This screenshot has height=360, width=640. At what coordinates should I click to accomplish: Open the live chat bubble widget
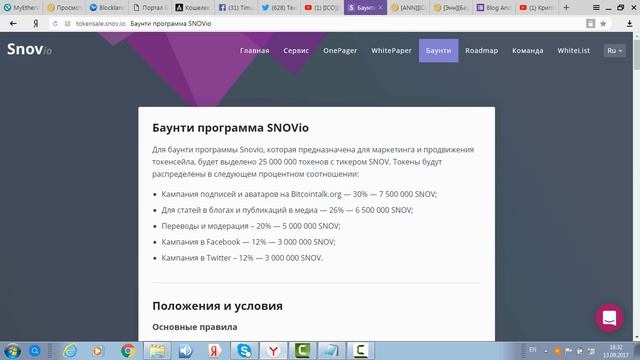(609, 318)
